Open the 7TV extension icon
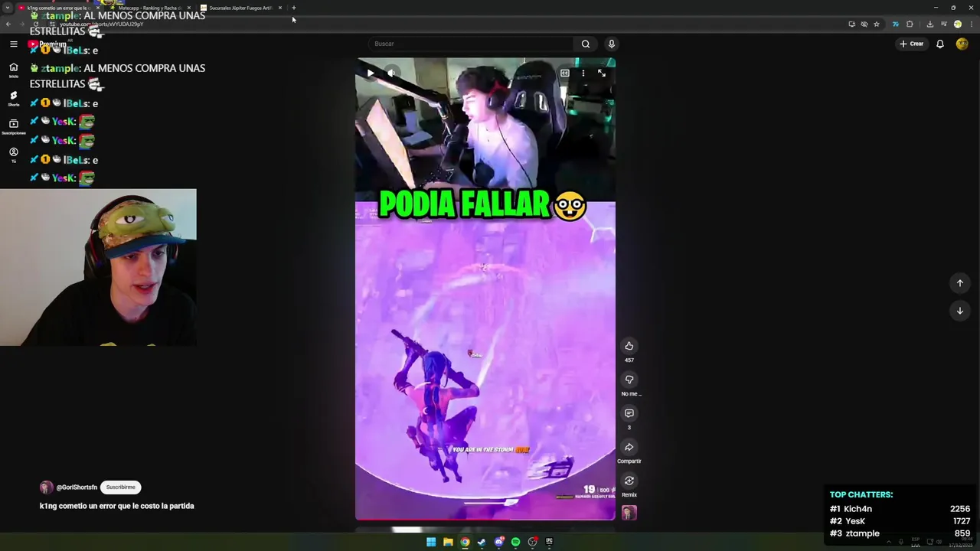Image resolution: width=980 pixels, height=551 pixels. [895, 24]
